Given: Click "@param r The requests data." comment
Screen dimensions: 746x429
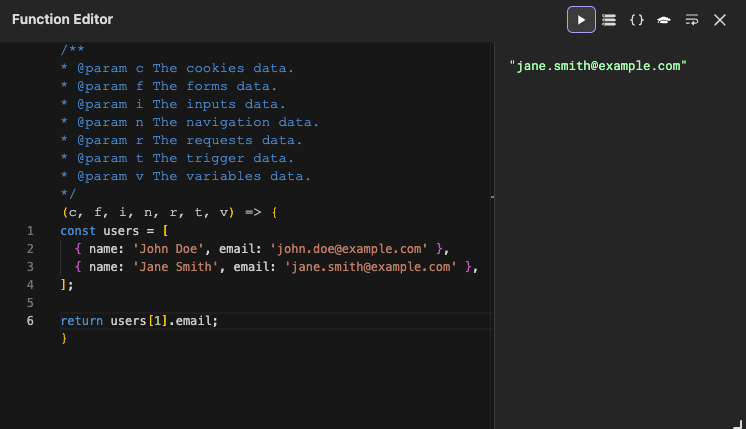Looking at the screenshot, I should [181, 141].
